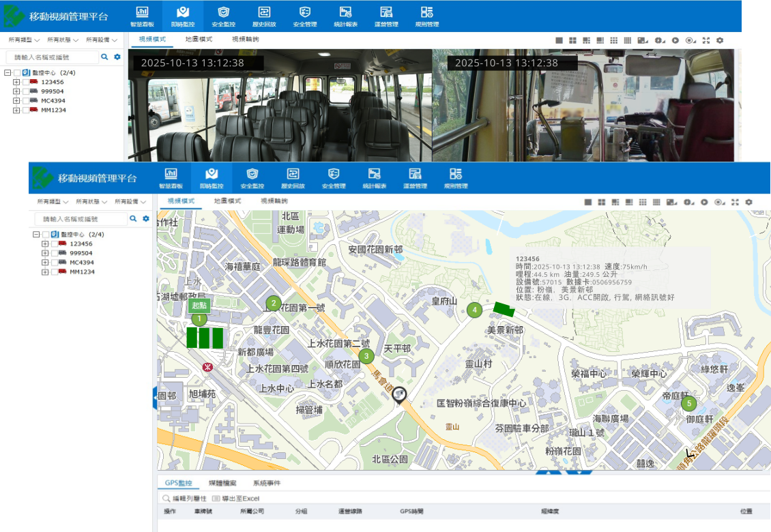Screen dimensions: 771x532
Task: Check the MM1234 checkbox in the front window tree
Action: pyautogui.click(x=55, y=272)
